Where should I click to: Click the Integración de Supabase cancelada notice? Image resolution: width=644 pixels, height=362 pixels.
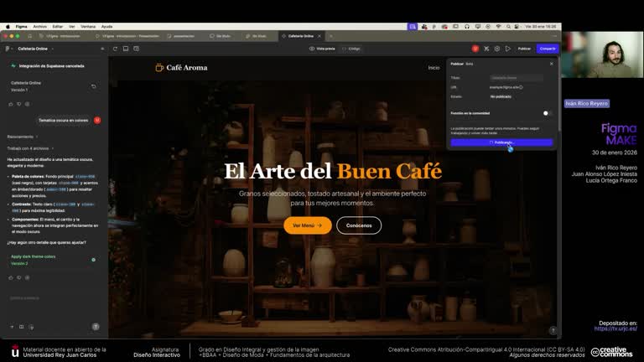point(51,65)
